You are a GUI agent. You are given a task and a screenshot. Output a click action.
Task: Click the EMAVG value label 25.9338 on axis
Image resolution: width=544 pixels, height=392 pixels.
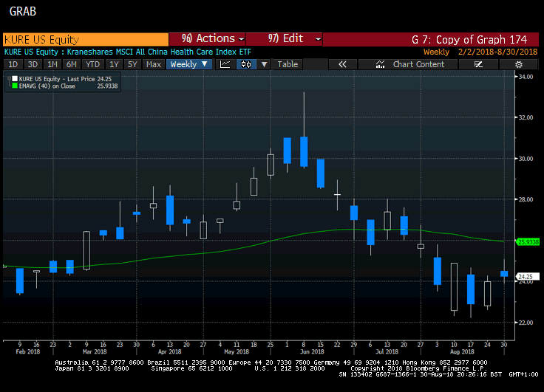coord(528,242)
